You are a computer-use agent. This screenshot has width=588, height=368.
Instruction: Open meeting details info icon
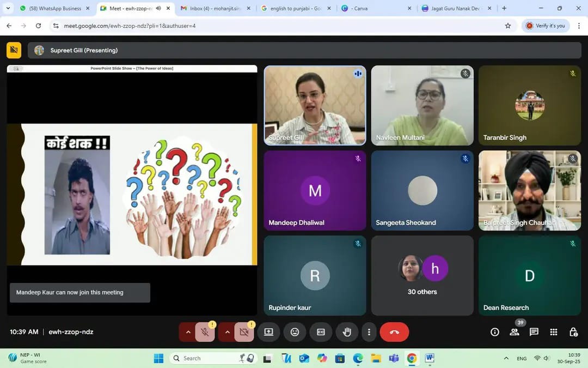click(495, 332)
